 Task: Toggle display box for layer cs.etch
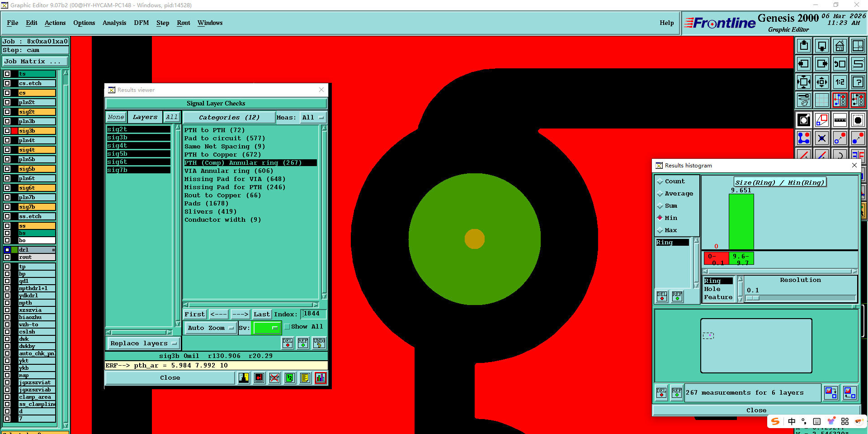[7, 83]
